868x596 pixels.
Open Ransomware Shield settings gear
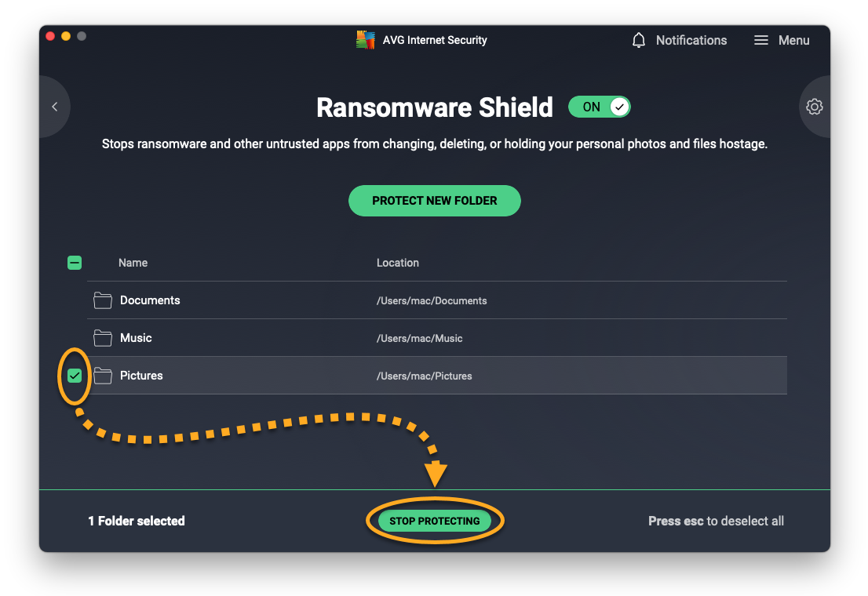click(815, 107)
